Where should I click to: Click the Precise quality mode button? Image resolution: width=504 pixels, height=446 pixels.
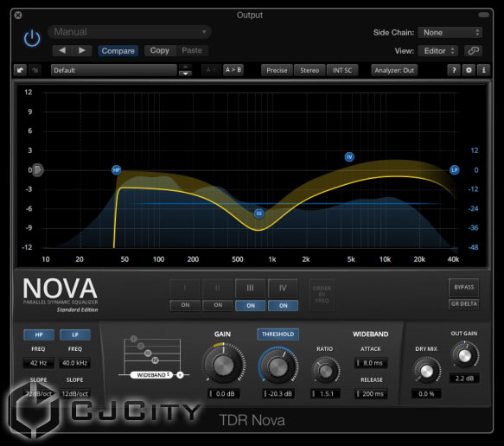point(277,70)
